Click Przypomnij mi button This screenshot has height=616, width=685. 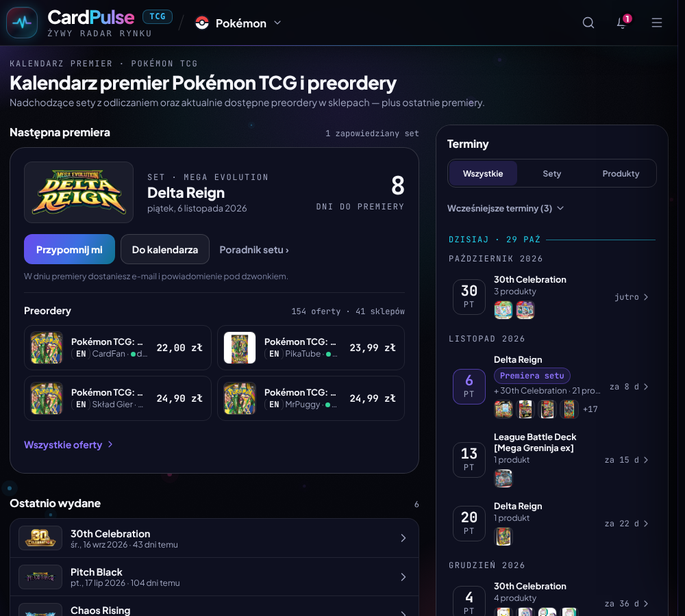(69, 249)
